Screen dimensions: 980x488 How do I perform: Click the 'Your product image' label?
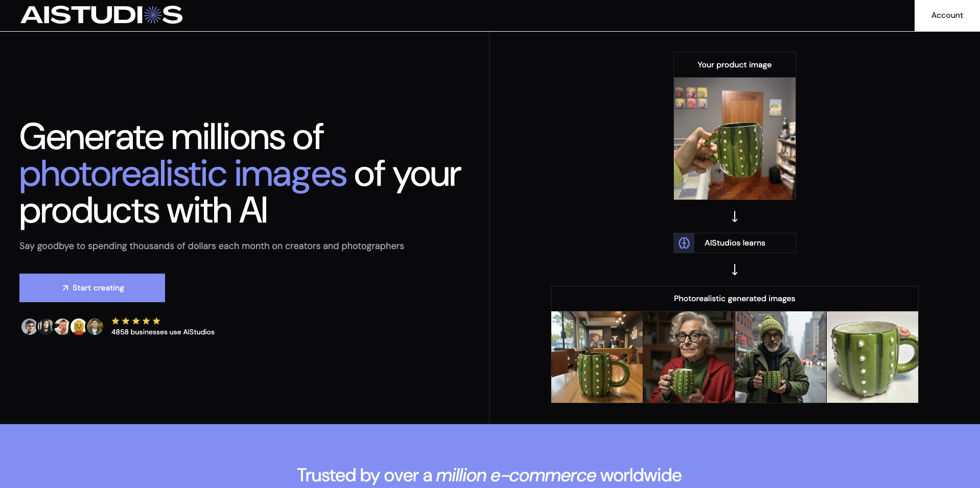(735, 65)
